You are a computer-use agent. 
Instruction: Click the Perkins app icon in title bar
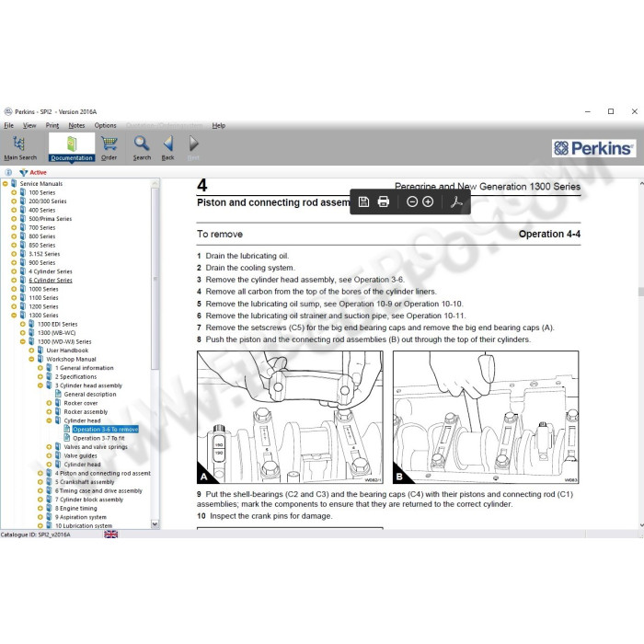pos(7,111)
